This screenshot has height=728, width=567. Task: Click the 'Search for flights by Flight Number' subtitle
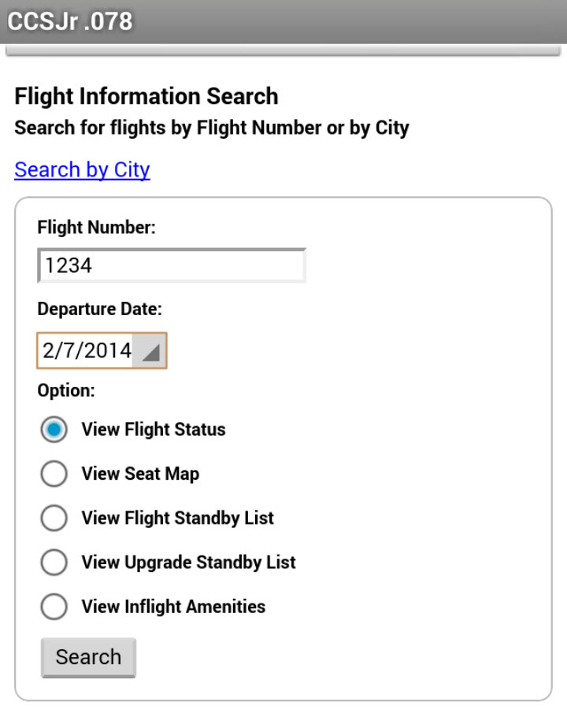212,128
